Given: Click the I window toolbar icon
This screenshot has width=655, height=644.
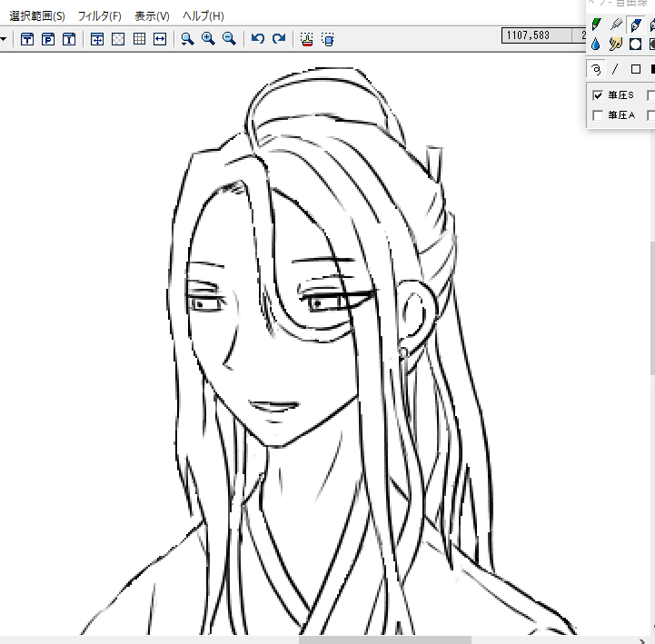Looking at the screenshot, I should coord(69,39).
